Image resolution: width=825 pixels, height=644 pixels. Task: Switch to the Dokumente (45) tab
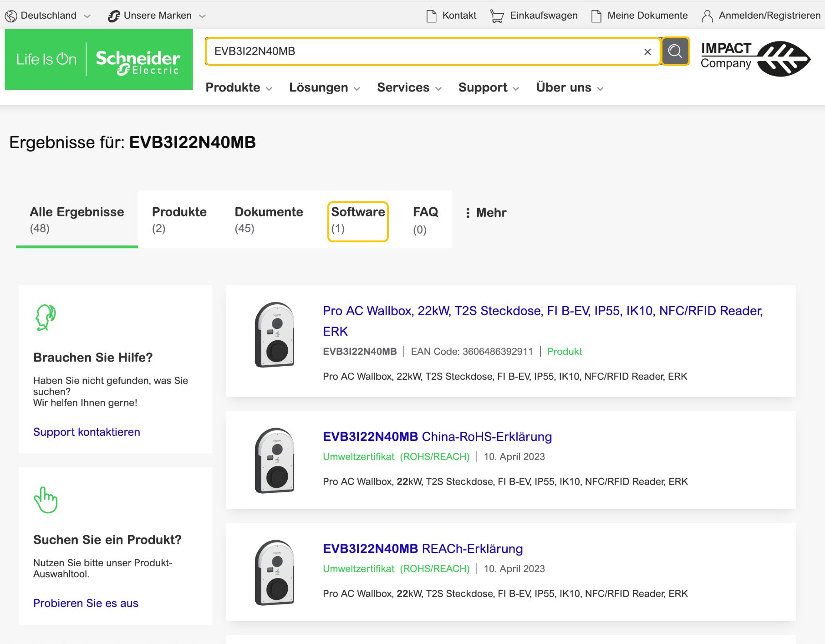click(269, 220)
